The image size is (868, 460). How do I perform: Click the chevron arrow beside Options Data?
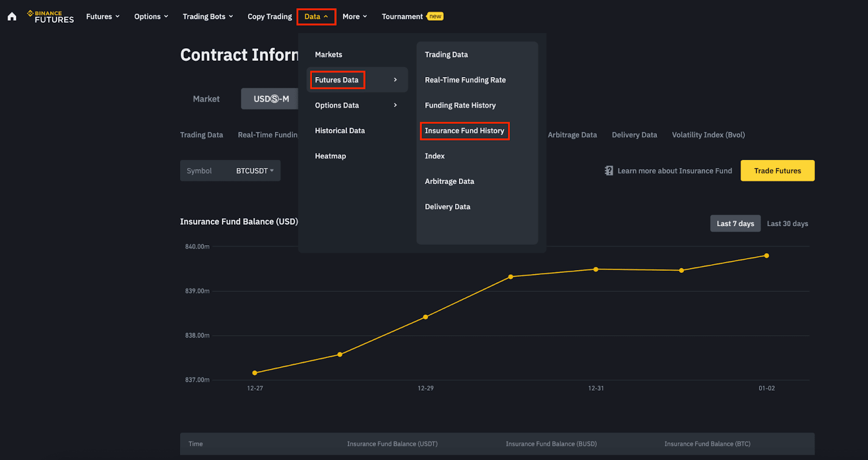pos(395,105)
